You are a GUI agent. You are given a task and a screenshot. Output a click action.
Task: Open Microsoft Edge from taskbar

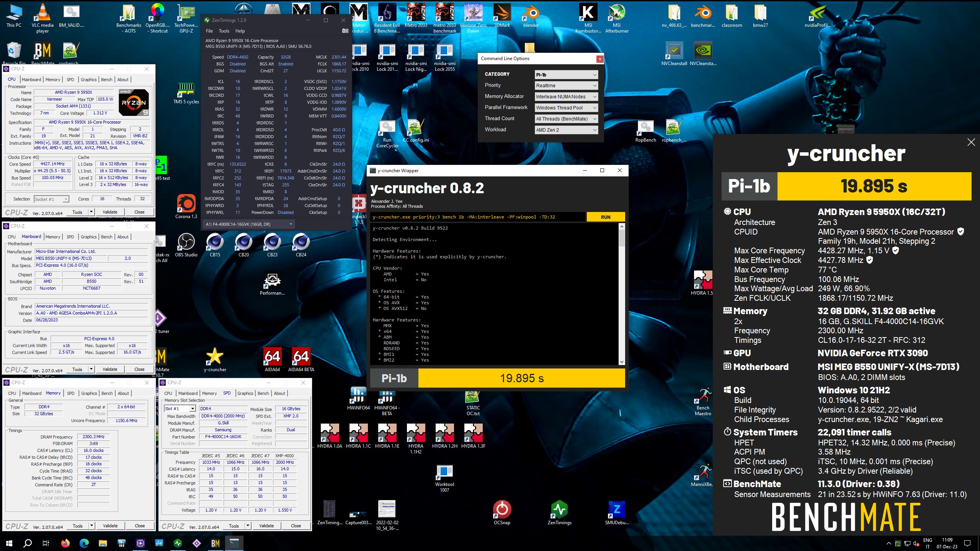(x=84, y=543)
